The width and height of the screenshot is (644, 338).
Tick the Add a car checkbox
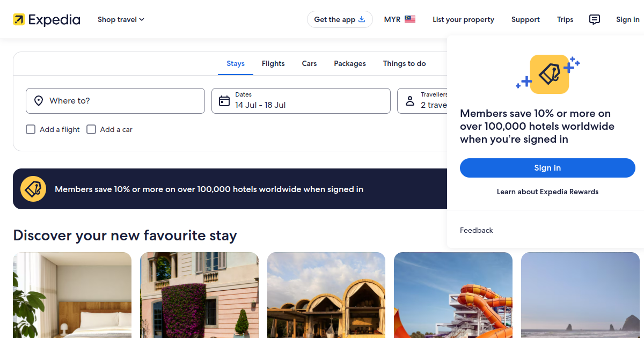91,129
